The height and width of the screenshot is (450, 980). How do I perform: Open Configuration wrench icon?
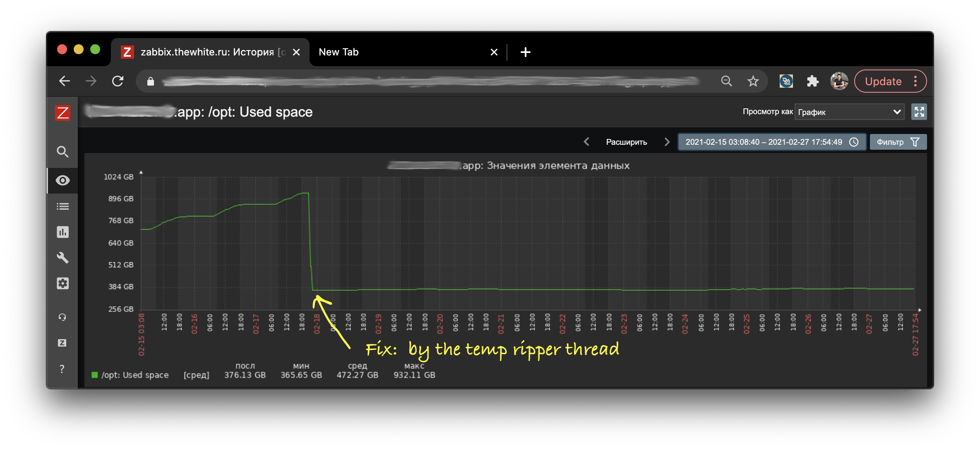[x=62, y=258]
